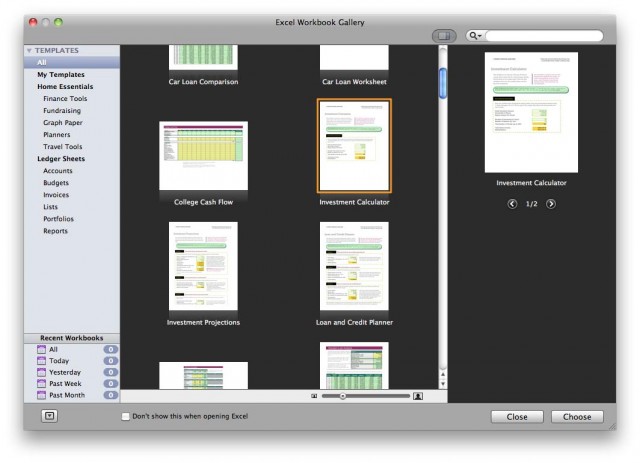The height and width of the screenshot is (463, 640).
Task: Click calendar icon next to Past Week
Action: [41, 384]
